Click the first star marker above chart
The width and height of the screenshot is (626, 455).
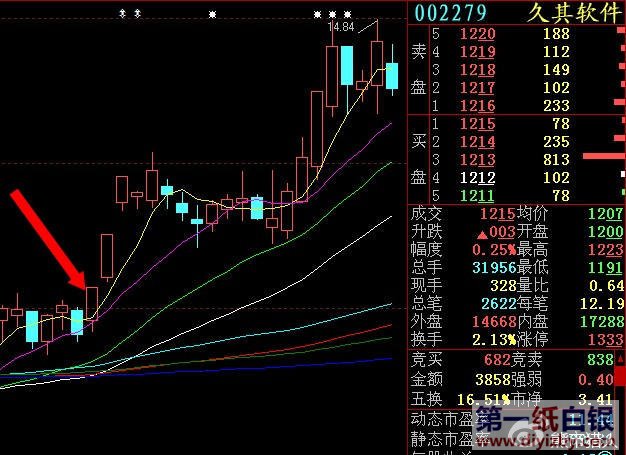[123, 14]
